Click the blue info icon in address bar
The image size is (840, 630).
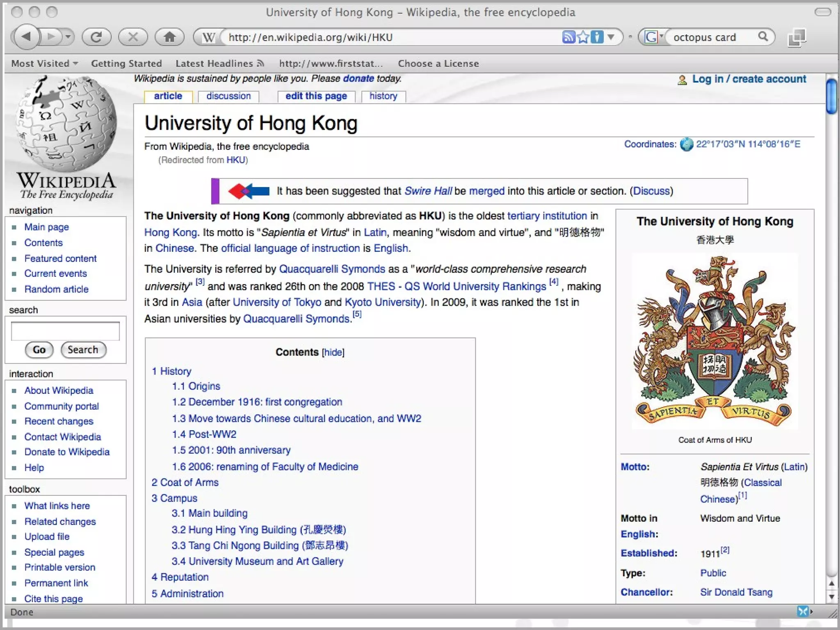pyautogui.click(x=597, y=37)
